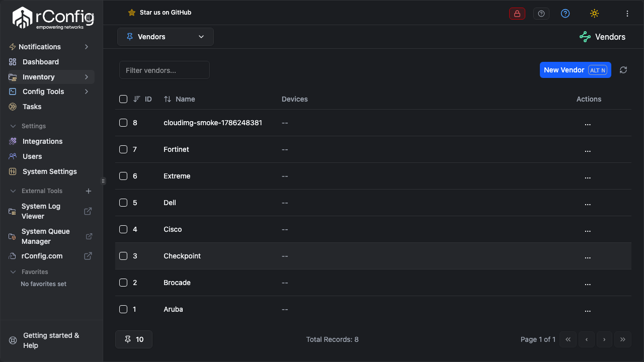Open actions menu for Fortinet row
The height and width of the screenshot is (362, 644).
[588, 150]
